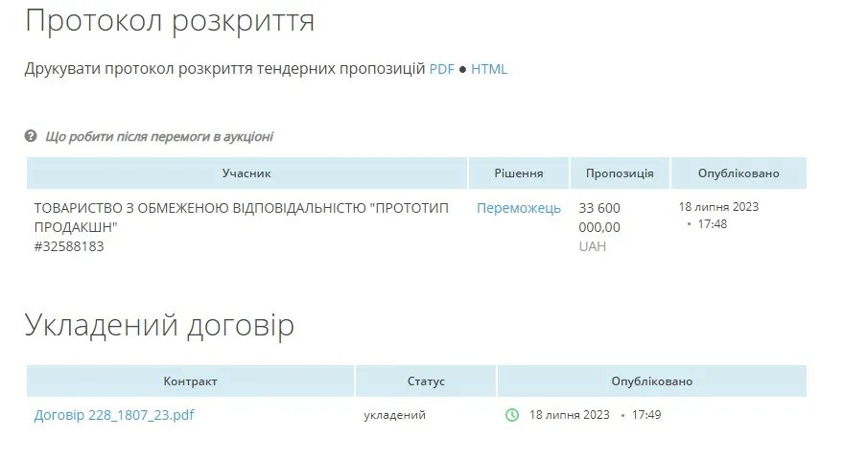Click the question mark help icon
Screen dimensions: 868x461
pyautogui.click(x=31, y=136)
